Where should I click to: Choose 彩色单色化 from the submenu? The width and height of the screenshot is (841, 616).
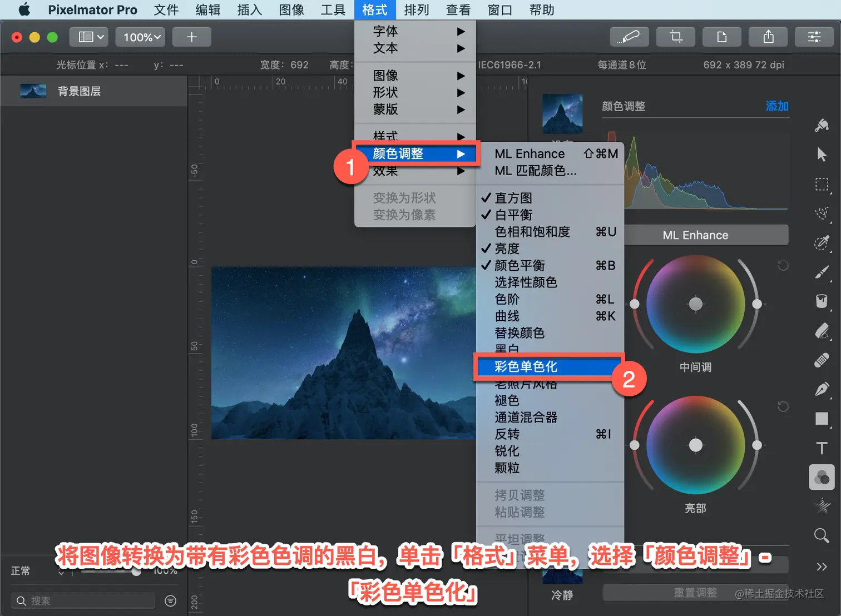[x=548, y=366]
